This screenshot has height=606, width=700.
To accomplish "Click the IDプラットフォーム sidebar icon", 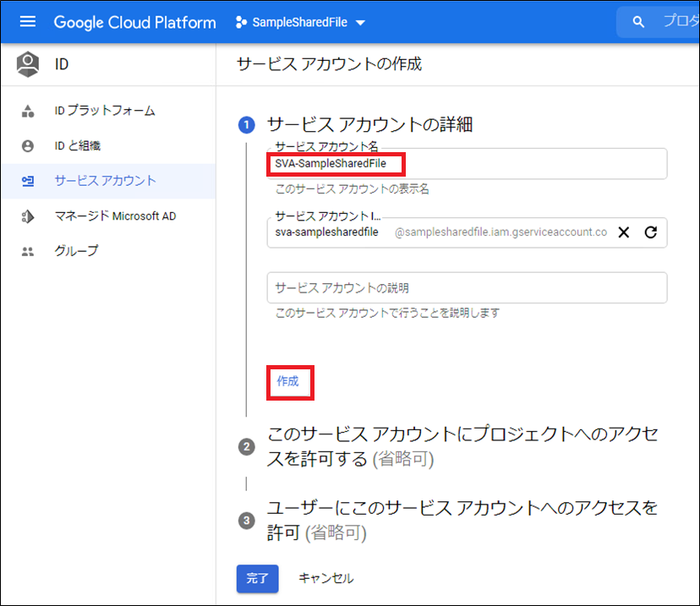I will pyautogui.click(x=28, y=111).
